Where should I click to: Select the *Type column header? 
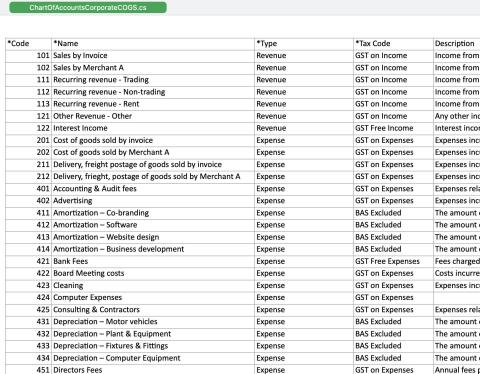pos(304,44)
